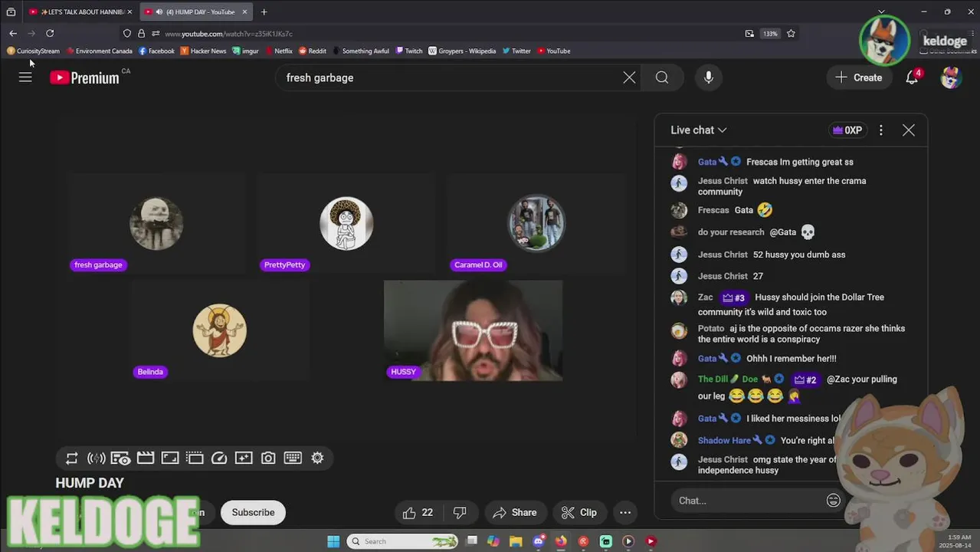Expand the Live chat mode dropdown

point(698,130)
